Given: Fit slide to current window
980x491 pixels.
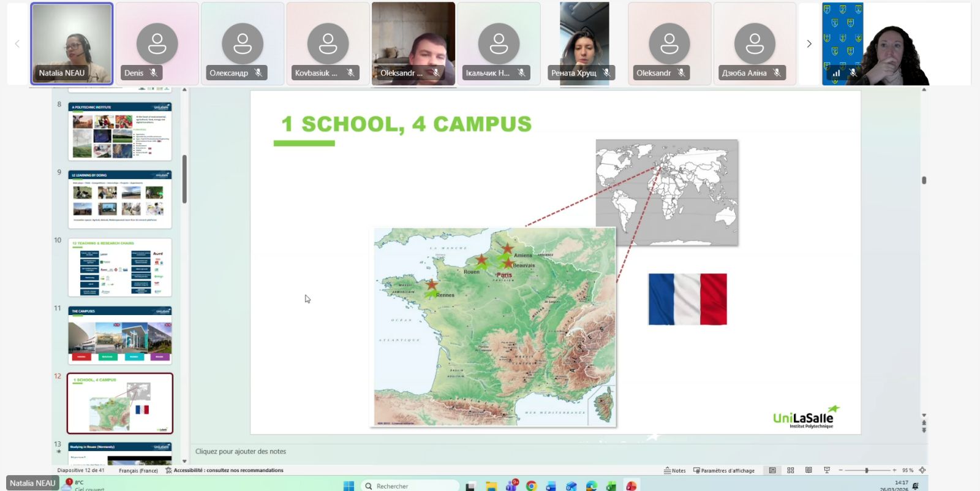Looking at the screenshot, I should 922,470.
